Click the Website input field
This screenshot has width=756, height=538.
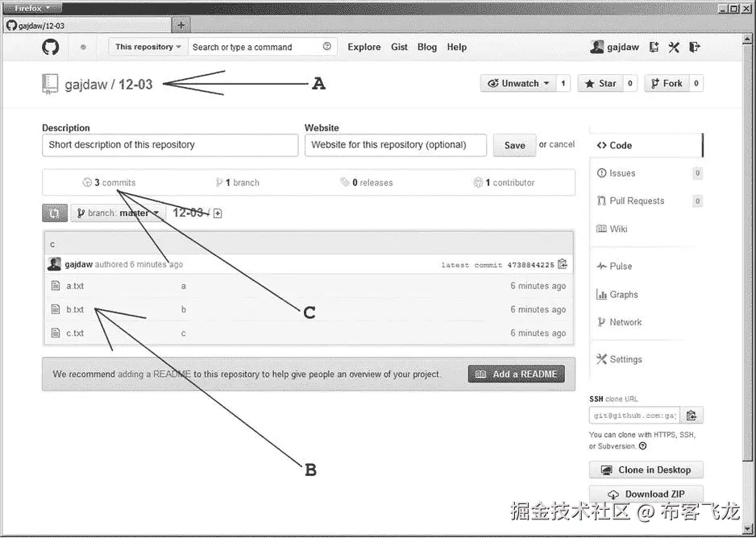pos(396,145)
